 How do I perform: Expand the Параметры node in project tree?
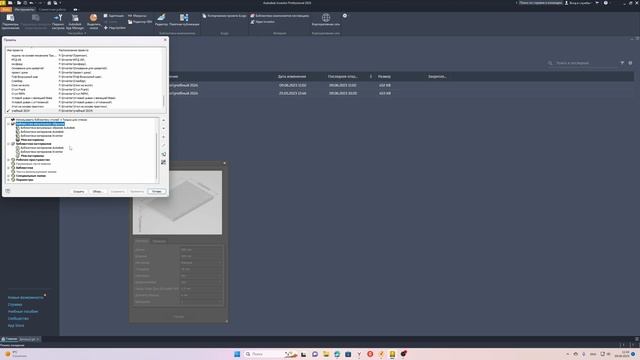coord(9,180)
